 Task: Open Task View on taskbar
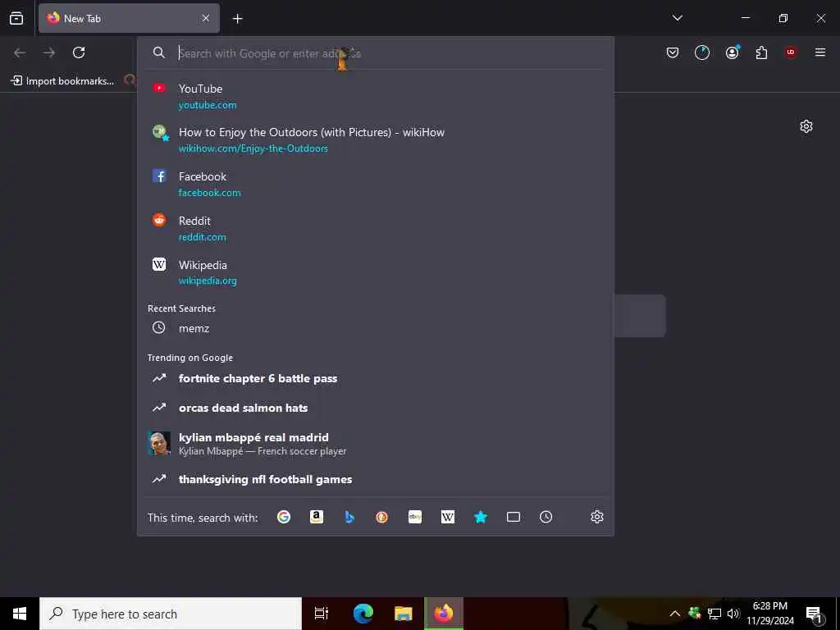322,614
